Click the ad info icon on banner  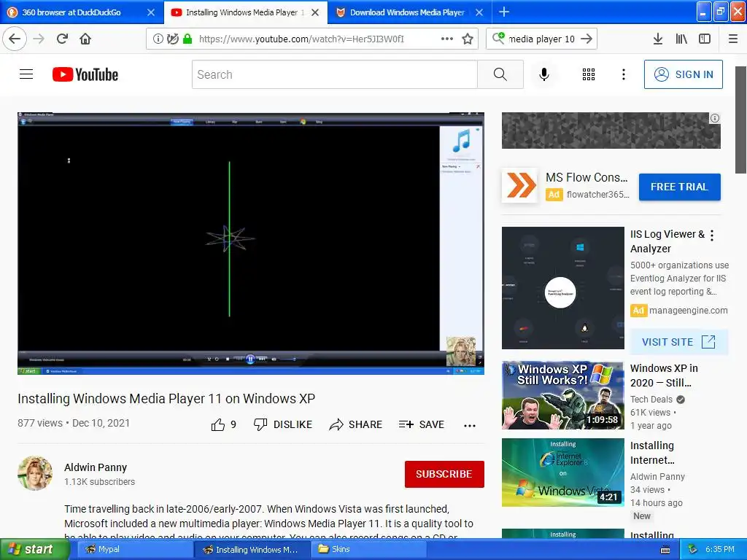pyautogui.click(x=715, y=118)
